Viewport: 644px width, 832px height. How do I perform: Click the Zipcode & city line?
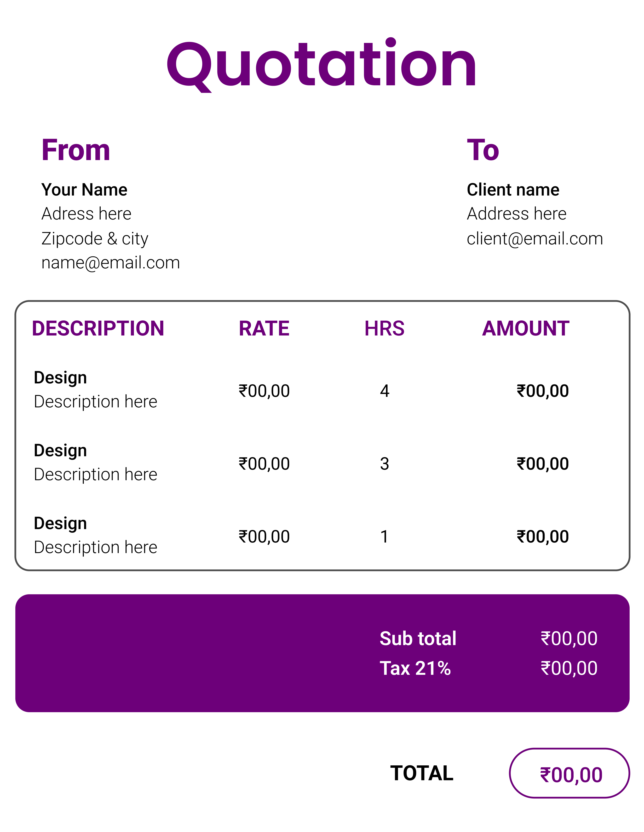tap(95, 239)
